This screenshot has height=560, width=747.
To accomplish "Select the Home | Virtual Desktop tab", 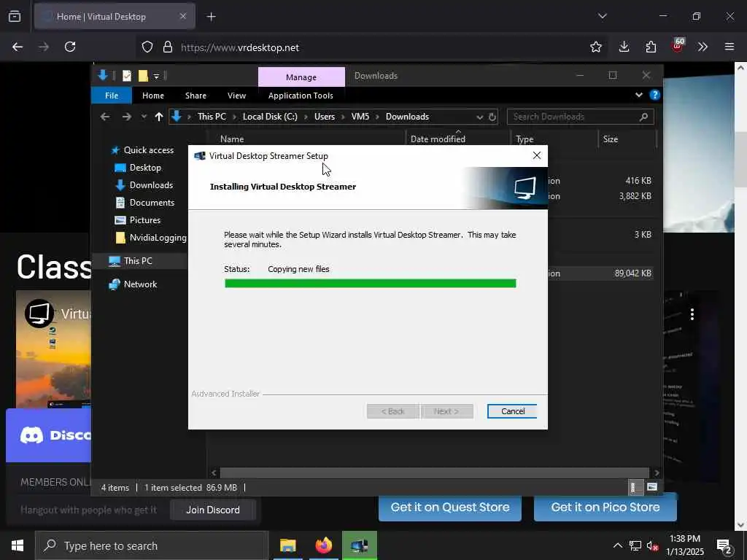I will point(115,17).
